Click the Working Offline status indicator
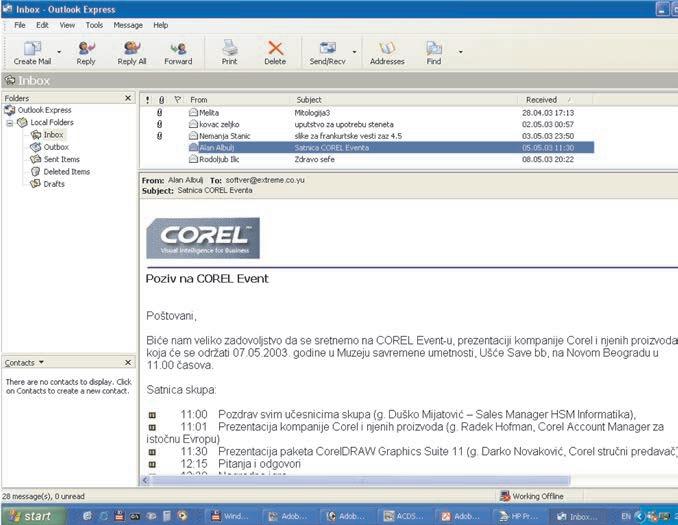Screen dimensions: 678x525 point(532,496)
